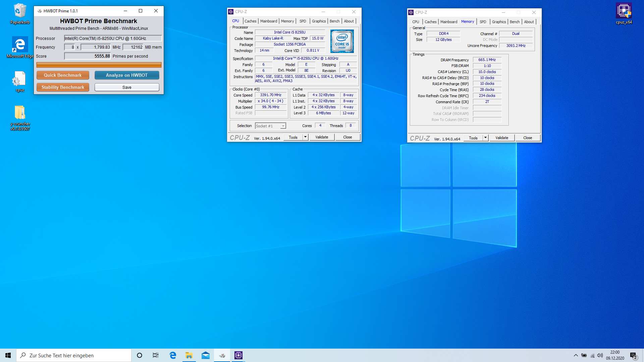Switch to the Bench tab in the right CPU-Z window
644x362 pixels.
[515, 22]
